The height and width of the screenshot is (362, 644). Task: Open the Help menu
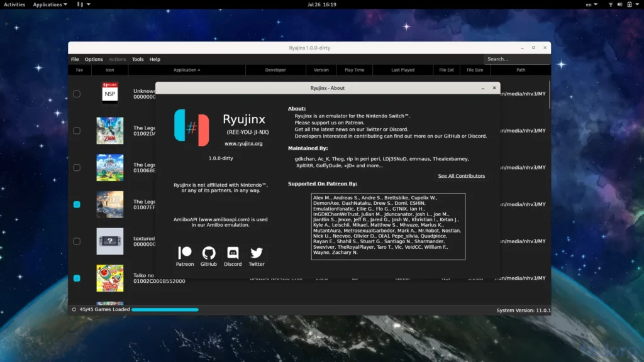coord(155,59)
